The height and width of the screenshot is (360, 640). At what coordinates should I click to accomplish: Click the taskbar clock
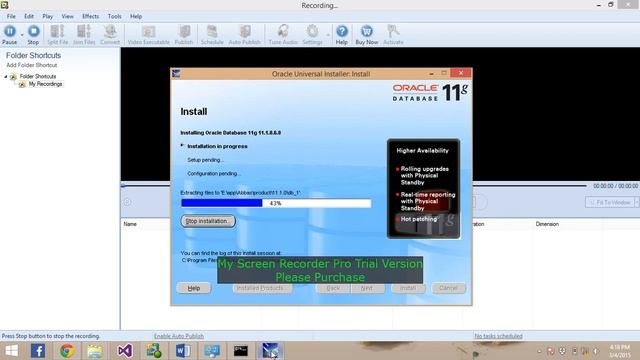click(x=620, y=351)
